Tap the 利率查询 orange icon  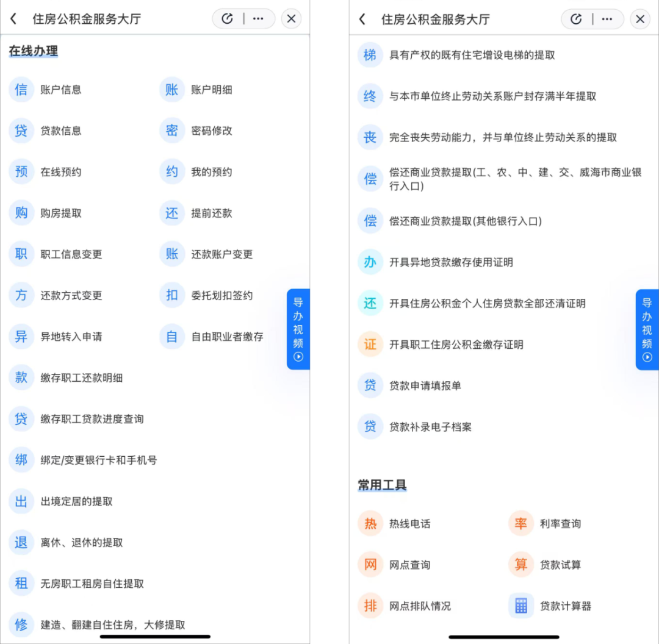tap(520, 523)
